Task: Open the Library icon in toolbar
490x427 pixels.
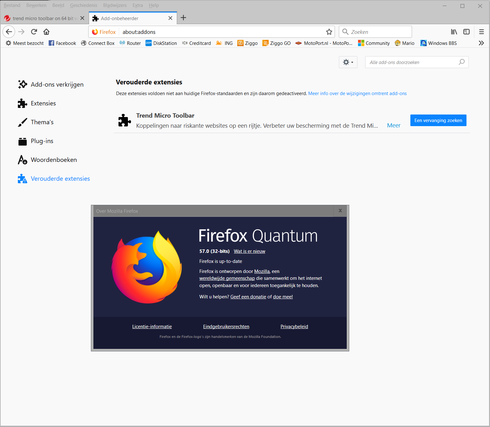Action: (x=454, y=32)
